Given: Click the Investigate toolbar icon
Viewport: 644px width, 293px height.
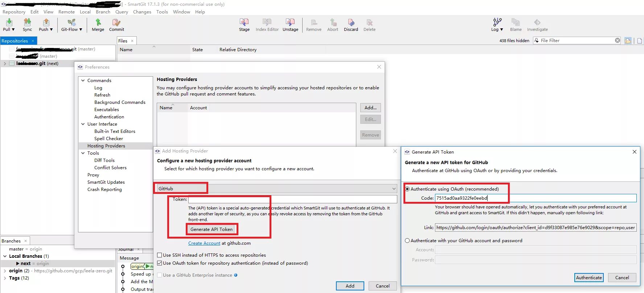Looking at the screenshot, I should click(x=537, y=23).
